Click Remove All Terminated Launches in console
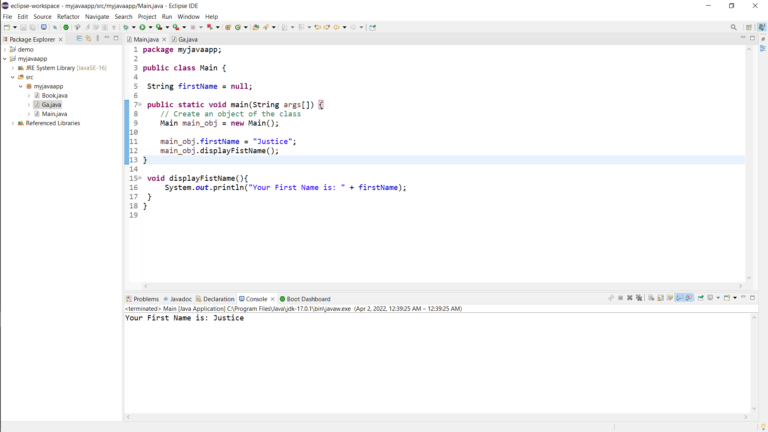Image resolution: width=768 pixels, height=432 pixels. [639, 298]
